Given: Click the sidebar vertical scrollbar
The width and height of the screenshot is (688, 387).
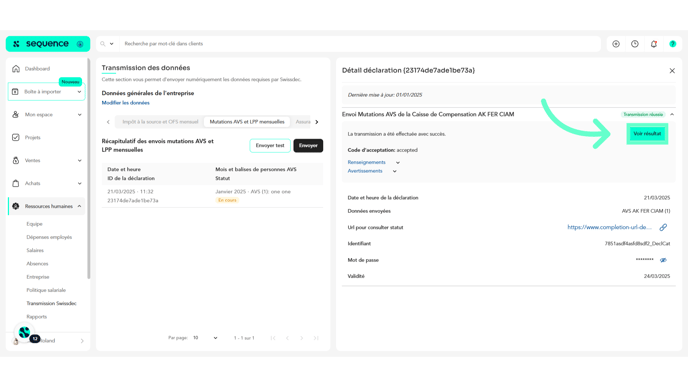Looking at the screenshot, I should click(89, 169).
